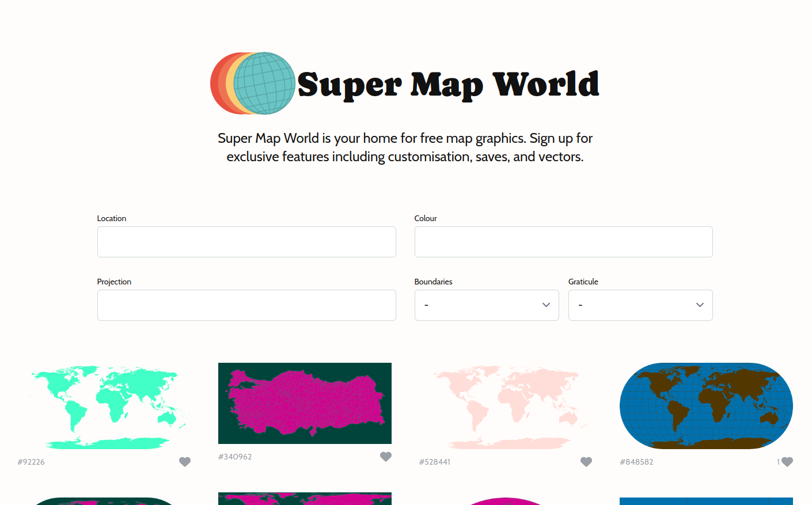Open the Boundaries dropdown
The image size is (812, 505).
[487, 305]
